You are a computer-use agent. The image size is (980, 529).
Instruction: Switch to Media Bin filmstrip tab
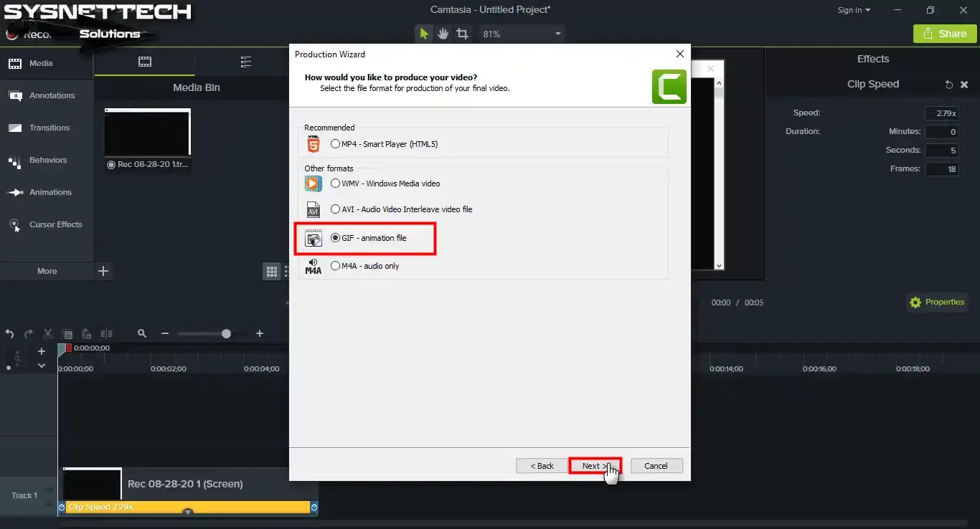pos(145,62)
